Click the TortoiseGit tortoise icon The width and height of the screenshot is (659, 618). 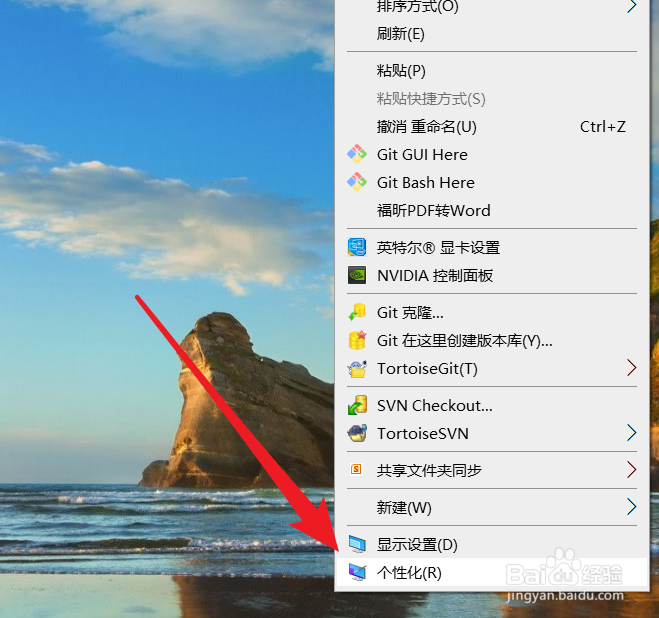[357, 369]
